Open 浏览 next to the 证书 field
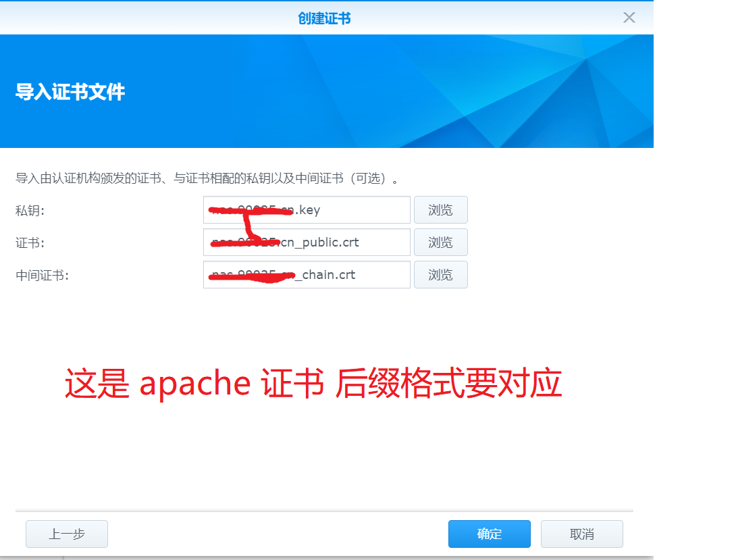Screen dimensions: 734x560 [440, 242]
